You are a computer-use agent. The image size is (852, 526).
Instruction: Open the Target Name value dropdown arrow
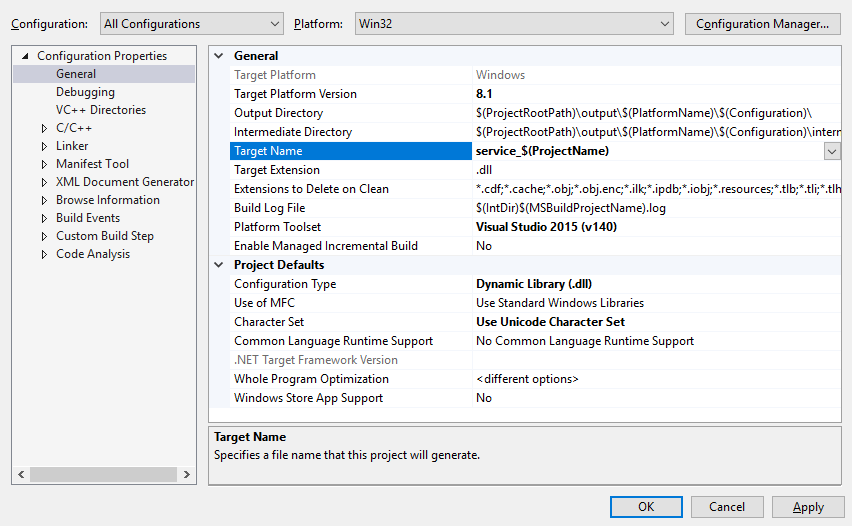[x=832, y=151]
